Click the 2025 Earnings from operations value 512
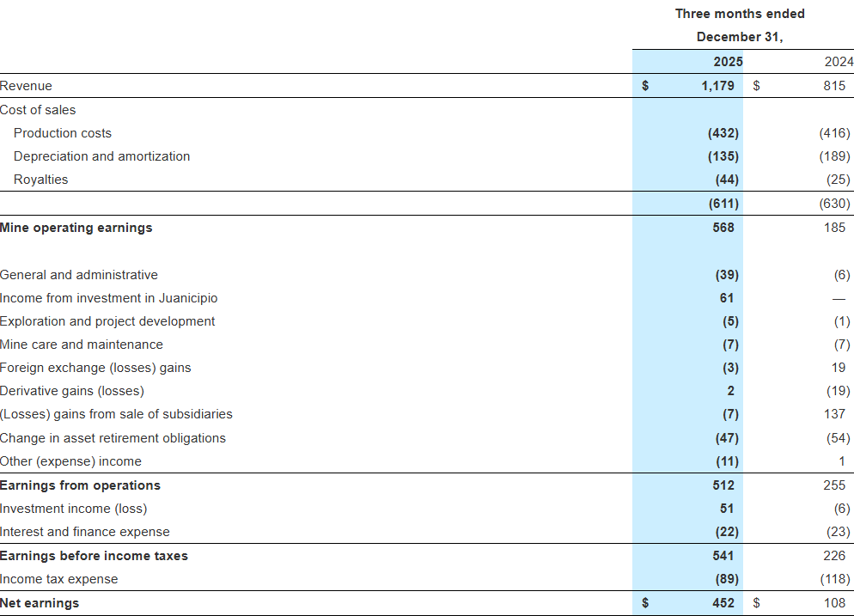This screenshot has width=854, height=616. click(x=723, y=485)
